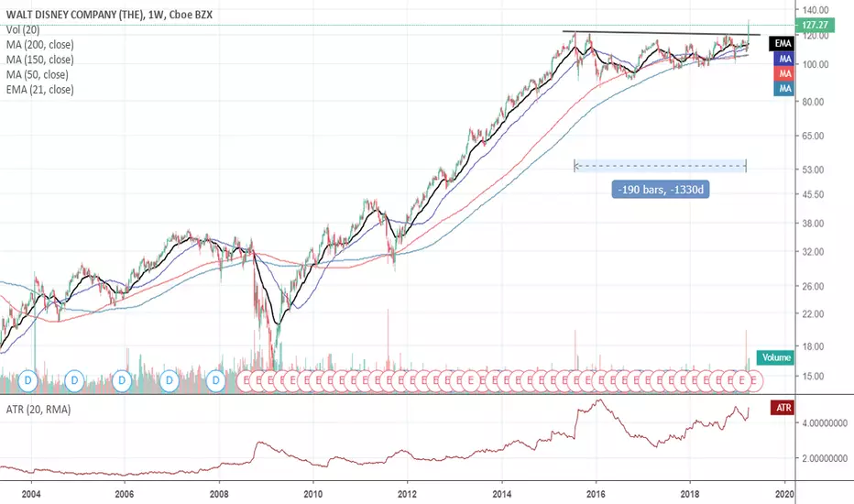Click the dark blue MA line label

[784, 59]
